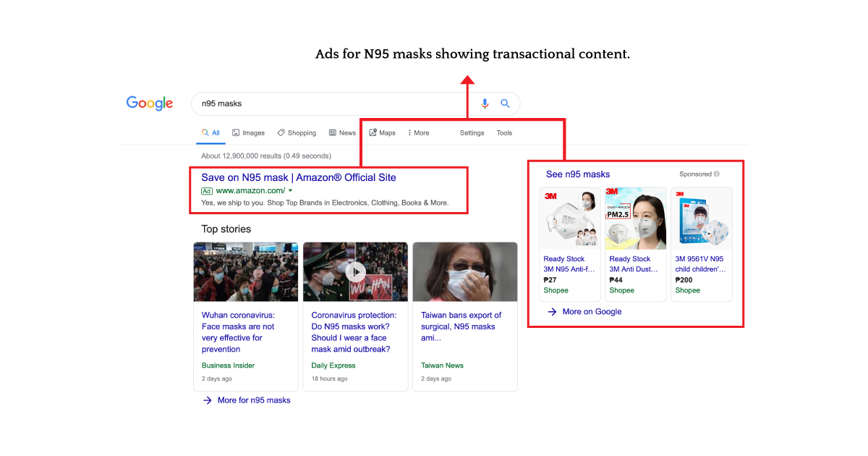Click the Taiwan News source label
This screenshot has width=868, height=456.
tap(443, 366)
